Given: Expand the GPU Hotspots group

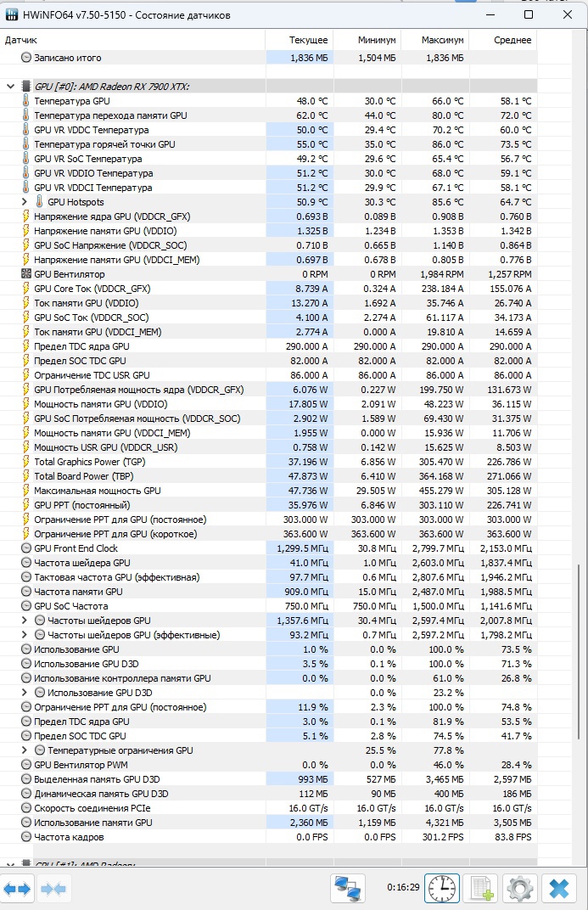Looking at the screenshot, I should pyautogui.click(x=25, y=202).
